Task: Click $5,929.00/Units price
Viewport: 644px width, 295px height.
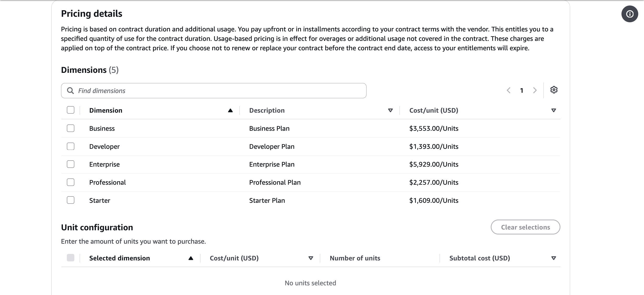Action: 434,165
